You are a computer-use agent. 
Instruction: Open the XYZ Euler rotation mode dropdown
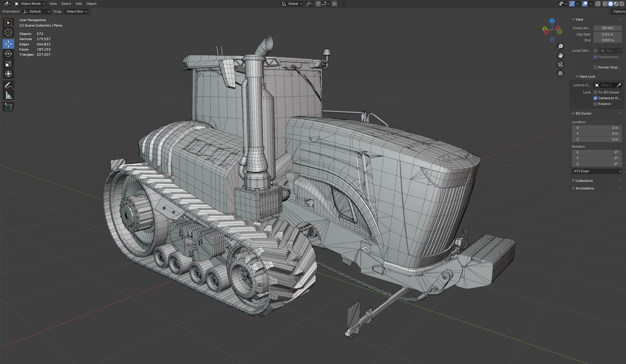[x=597, y=171]
